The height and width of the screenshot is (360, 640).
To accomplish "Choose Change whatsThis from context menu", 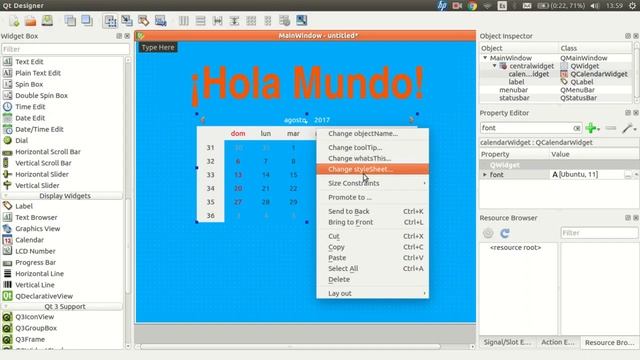I will [372, 158].
